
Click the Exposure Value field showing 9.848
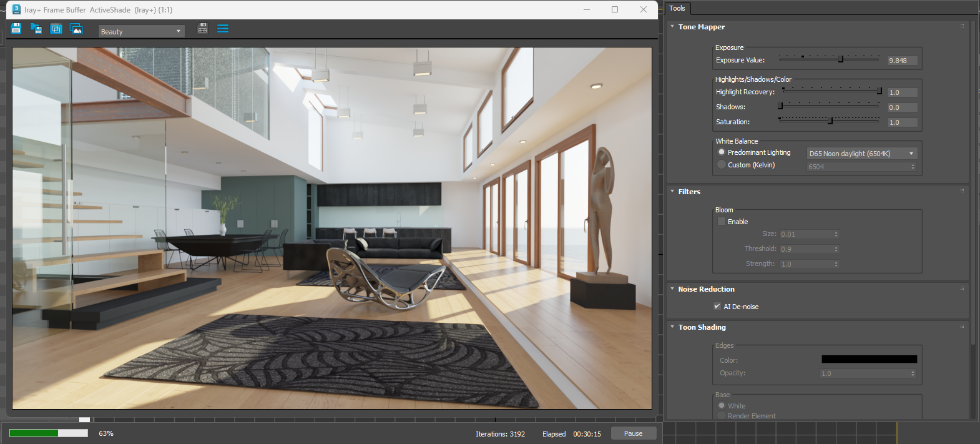[903, 61]
